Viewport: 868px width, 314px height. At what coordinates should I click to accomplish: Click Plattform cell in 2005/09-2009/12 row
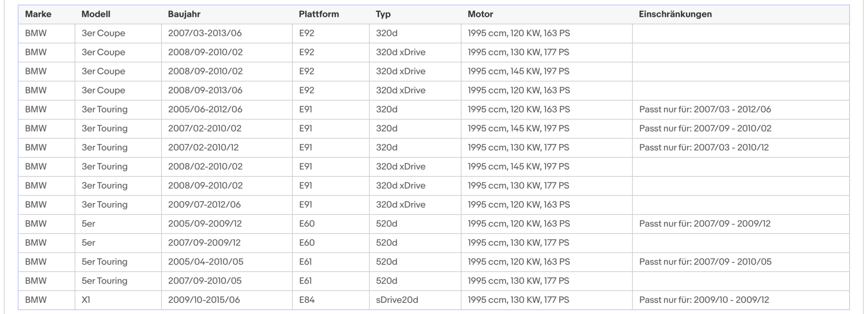pyautogui.click(x=331, y=224)
